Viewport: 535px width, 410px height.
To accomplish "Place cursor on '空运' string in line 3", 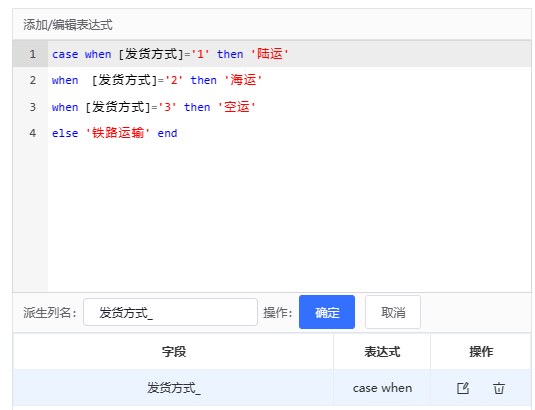I will [x=236, y=107].
